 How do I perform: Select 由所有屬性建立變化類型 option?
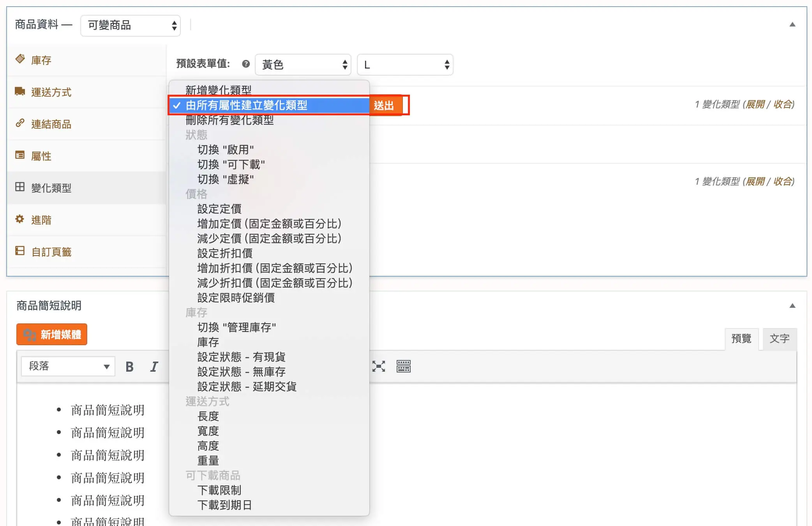(269, 105)
